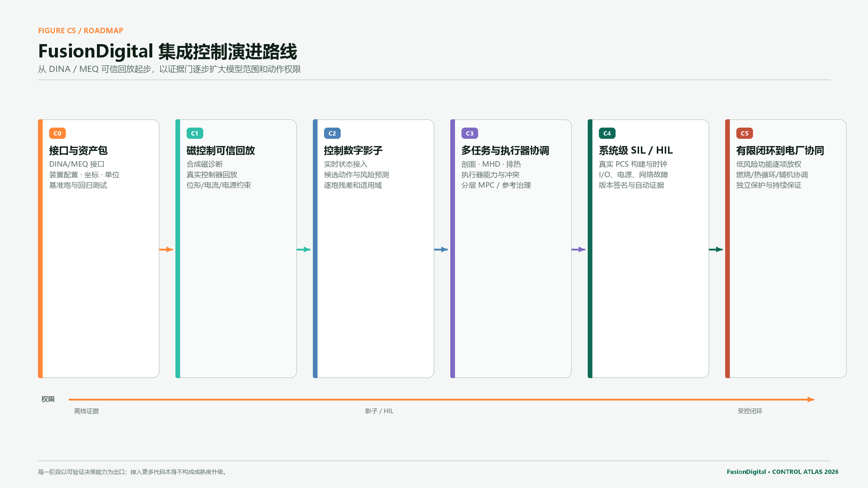Click the FIGURE C5 / ROADMAP label
Viewport: 868px width, 488px height.
[81, 31]
